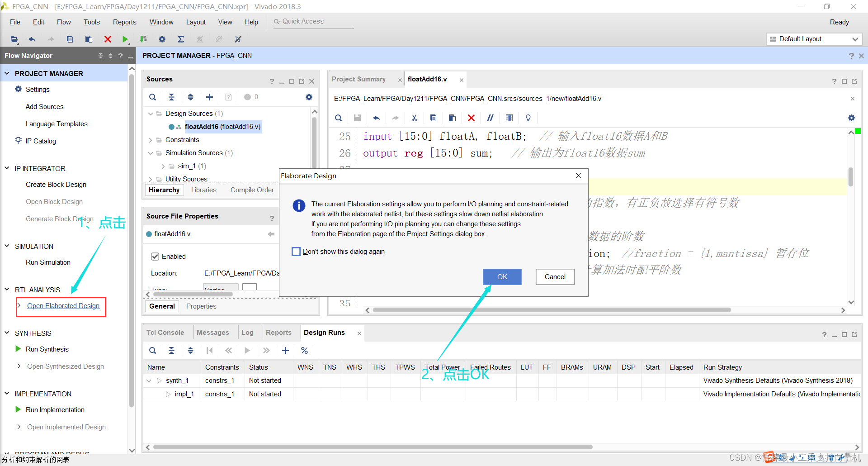Click Add Sources in Flow Navigator
Viewport: 868px width, 466px height.
click(45, 107)
